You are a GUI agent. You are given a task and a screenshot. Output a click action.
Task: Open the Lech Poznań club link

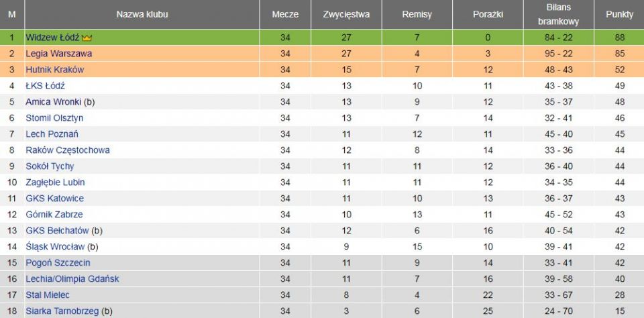tap(52, 134)
